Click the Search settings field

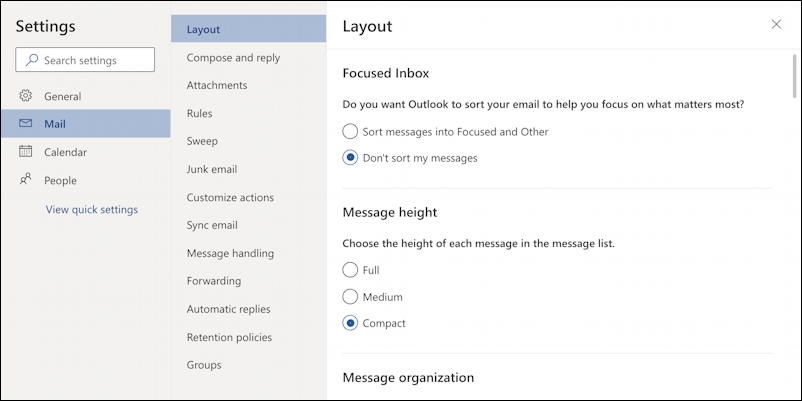coord(85,60)
